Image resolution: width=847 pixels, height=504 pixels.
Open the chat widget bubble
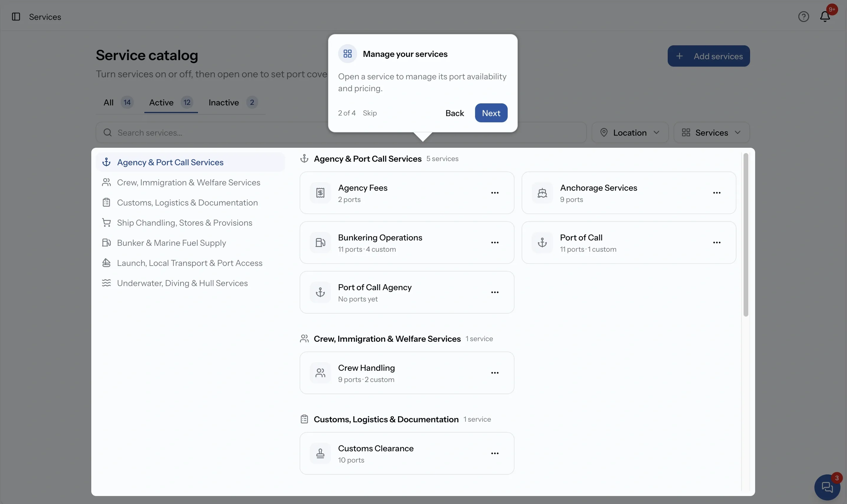pos(827,487)
